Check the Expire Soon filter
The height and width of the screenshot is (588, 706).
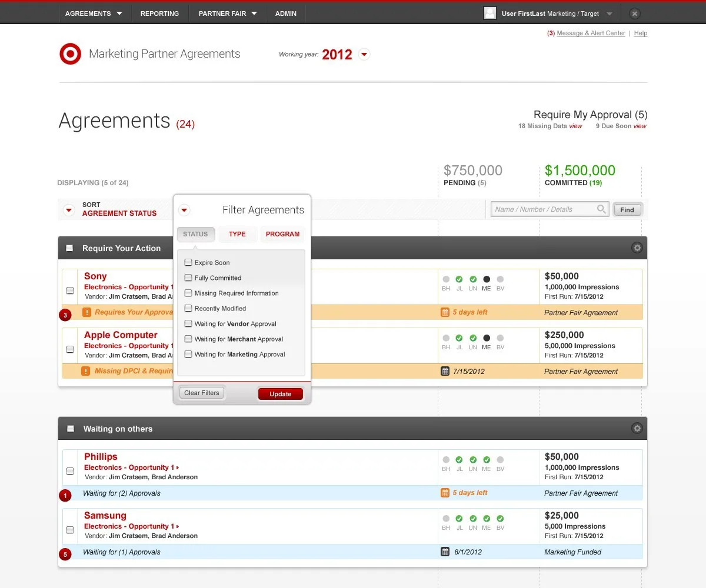tap(188, 262)
